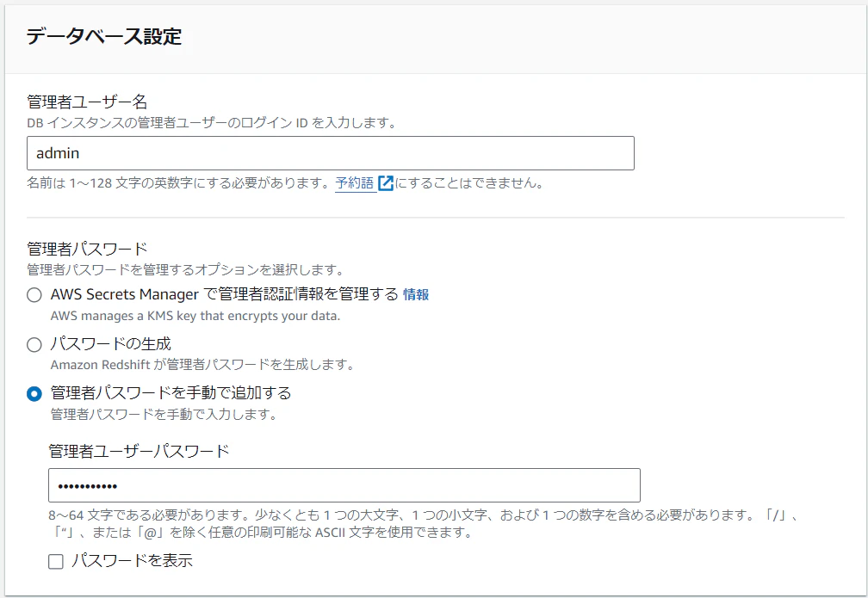Focus the 管理者ユーザーパスワード input field
Image resolution: width=868 pixels, height=598 pixels.
[x=344, y=485]
